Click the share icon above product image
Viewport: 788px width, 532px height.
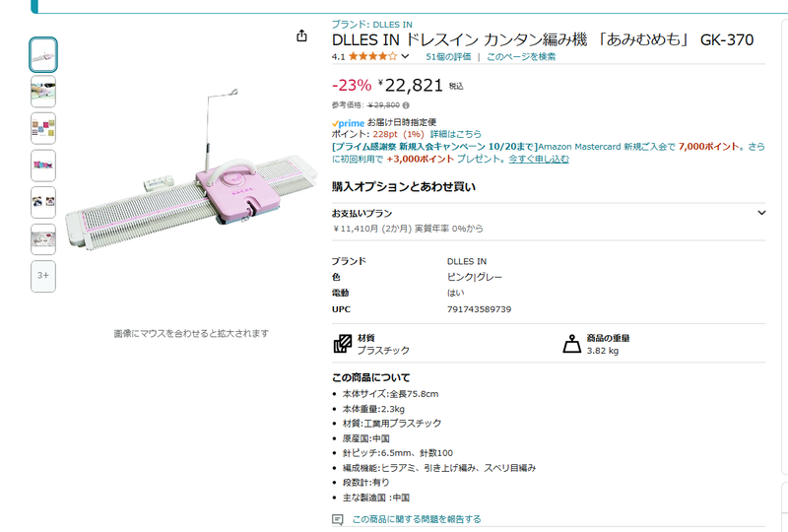pyautogui.click(x=301, y=35)
